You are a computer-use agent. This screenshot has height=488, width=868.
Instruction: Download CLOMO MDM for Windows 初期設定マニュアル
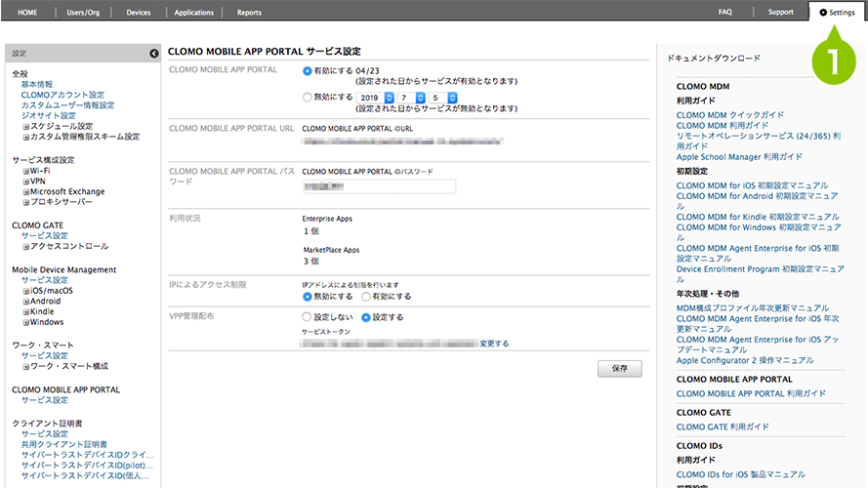(759, 232)
